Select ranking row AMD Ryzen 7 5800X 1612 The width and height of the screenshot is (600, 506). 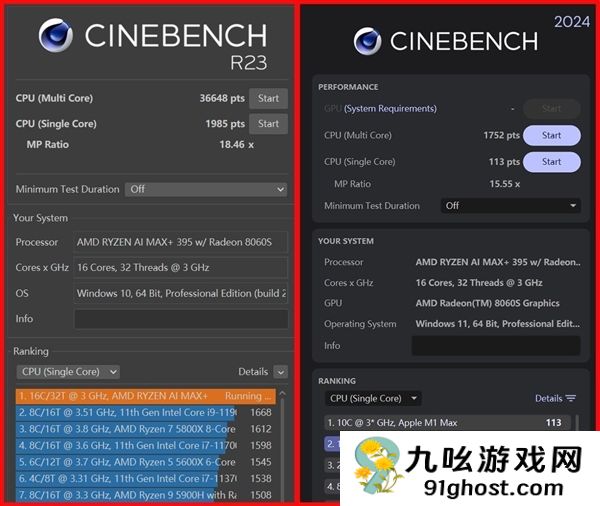pos(145,429)
